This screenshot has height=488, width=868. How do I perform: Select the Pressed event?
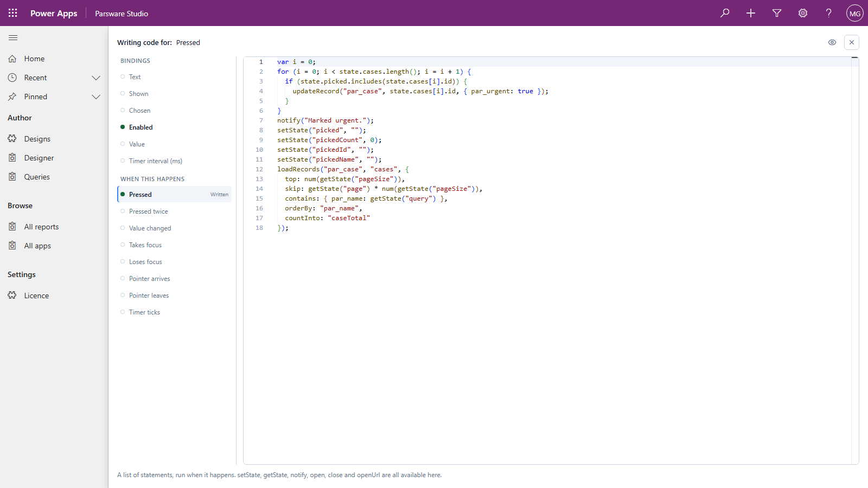click(x=175, y=195)
